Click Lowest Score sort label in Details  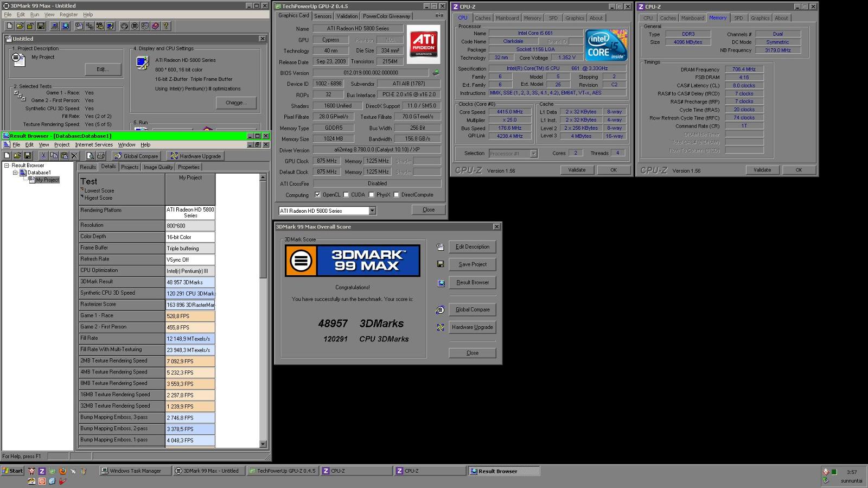pos(99,191)
